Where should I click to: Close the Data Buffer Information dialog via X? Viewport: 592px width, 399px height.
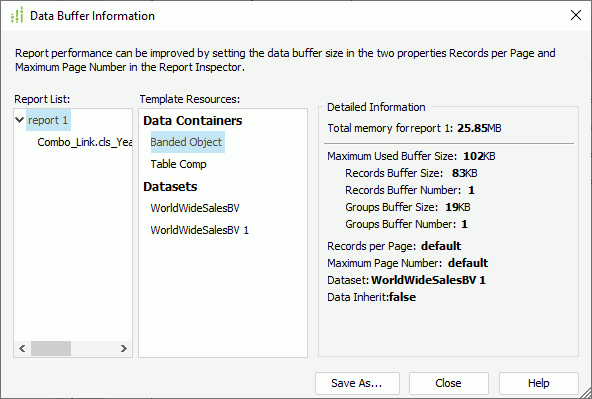point(576,15)
